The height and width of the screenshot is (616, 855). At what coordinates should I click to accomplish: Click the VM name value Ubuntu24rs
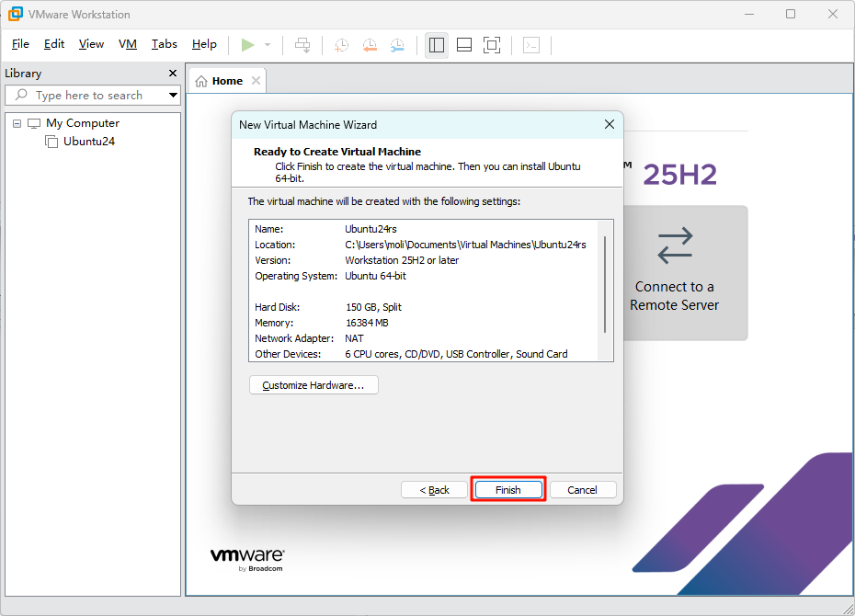coord(370,229)
